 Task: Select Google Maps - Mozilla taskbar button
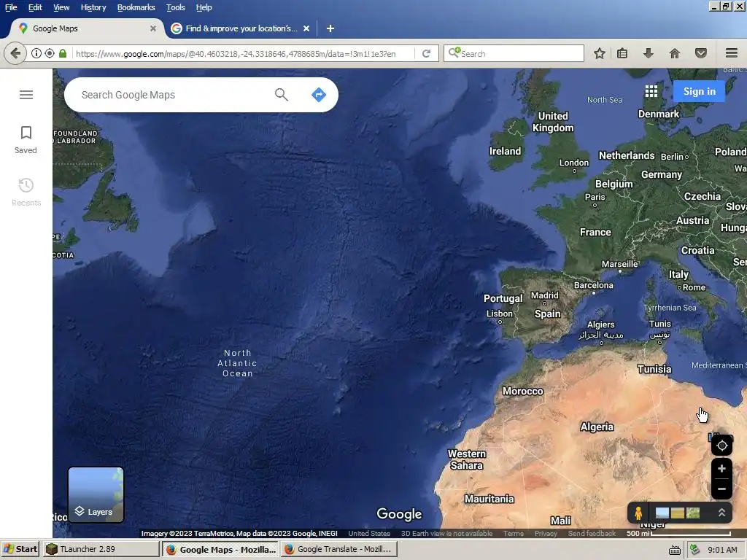click(x=220, y=549)
